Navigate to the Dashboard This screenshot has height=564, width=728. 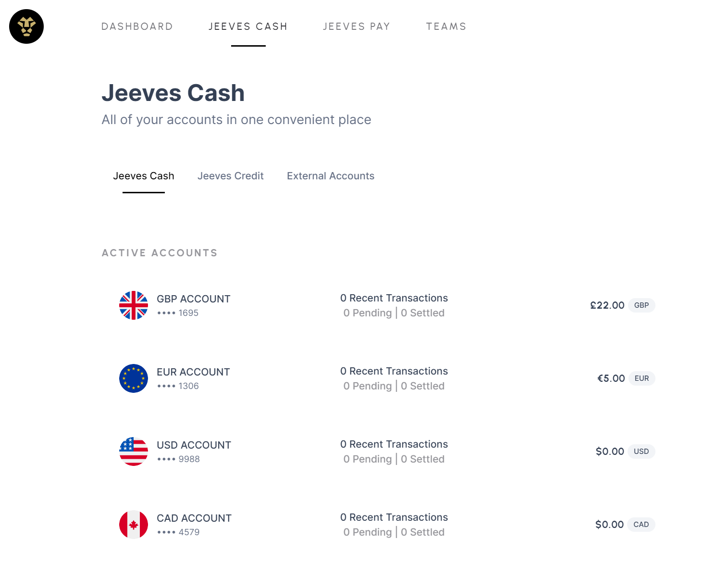coord(137,26)
